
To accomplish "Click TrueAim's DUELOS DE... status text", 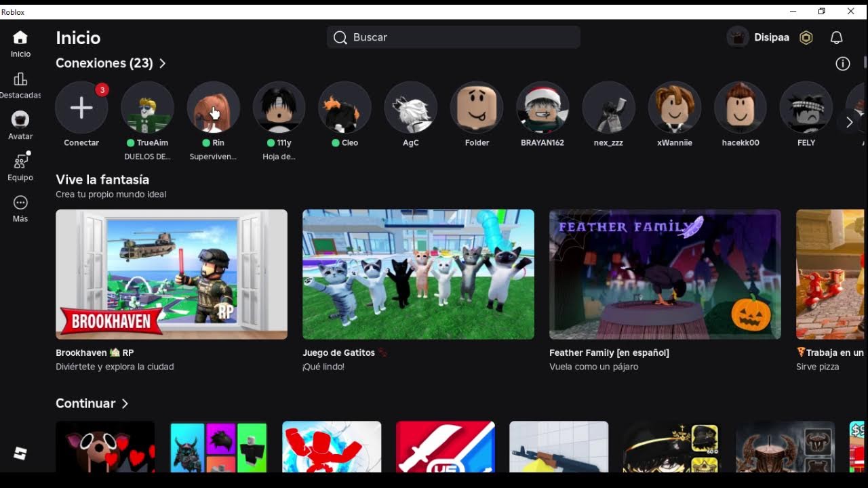I will [x=147, y=157].
